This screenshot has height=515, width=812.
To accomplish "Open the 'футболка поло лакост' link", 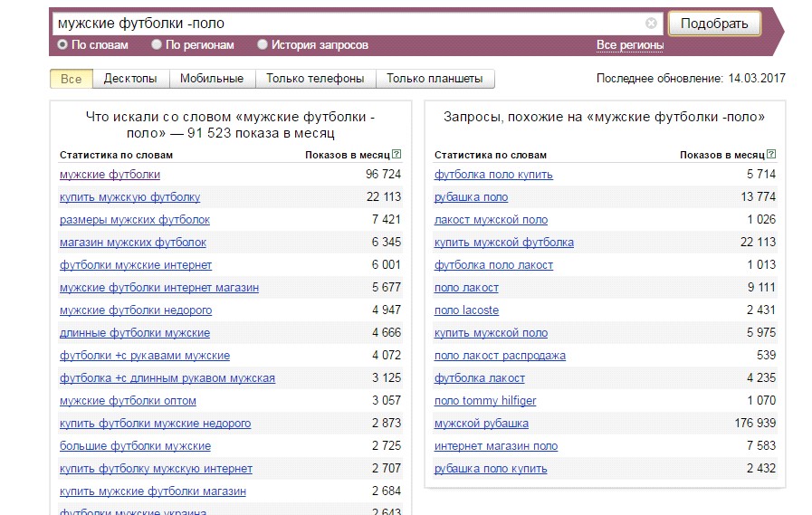I will (x=493, y=265).
